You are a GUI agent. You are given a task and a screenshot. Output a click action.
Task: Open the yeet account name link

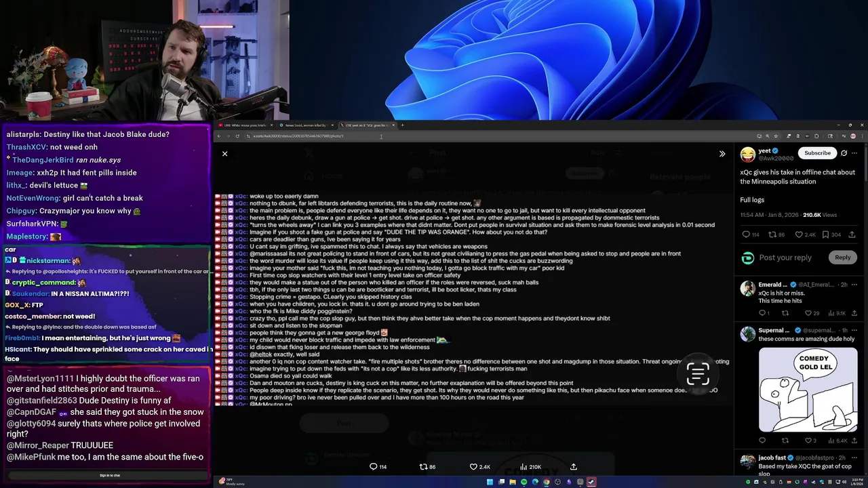click(764, 150)
